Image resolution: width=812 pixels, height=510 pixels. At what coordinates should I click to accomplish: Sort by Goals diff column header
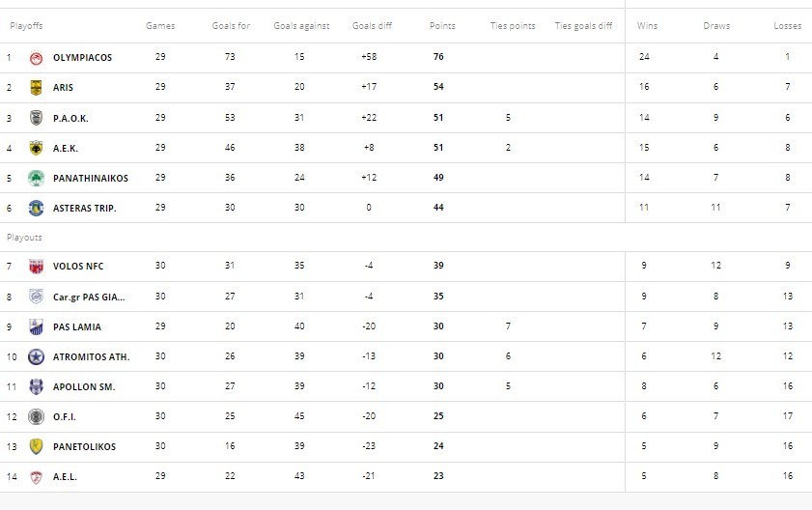click(372, 26)
